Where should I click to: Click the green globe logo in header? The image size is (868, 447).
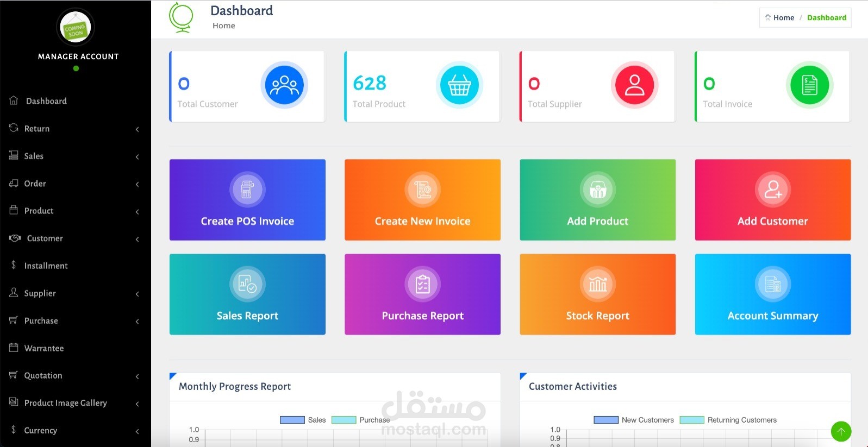click(181, 17)
